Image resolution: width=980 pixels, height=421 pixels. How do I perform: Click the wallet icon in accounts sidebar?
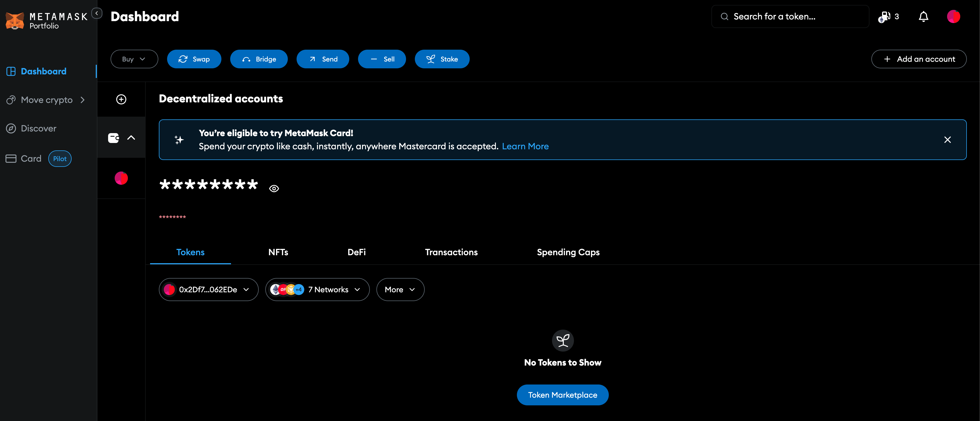pyautogui.click(x=113, y=138)
